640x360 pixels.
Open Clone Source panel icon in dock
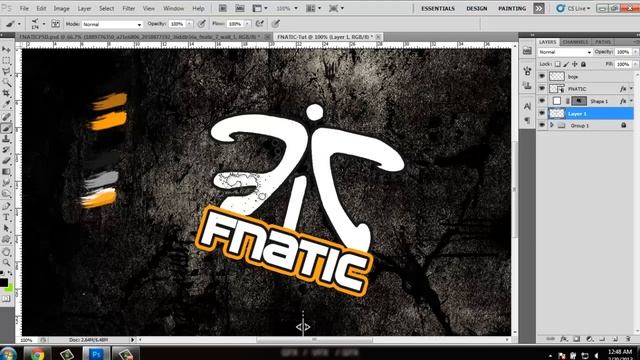click(x=527, y=85)
